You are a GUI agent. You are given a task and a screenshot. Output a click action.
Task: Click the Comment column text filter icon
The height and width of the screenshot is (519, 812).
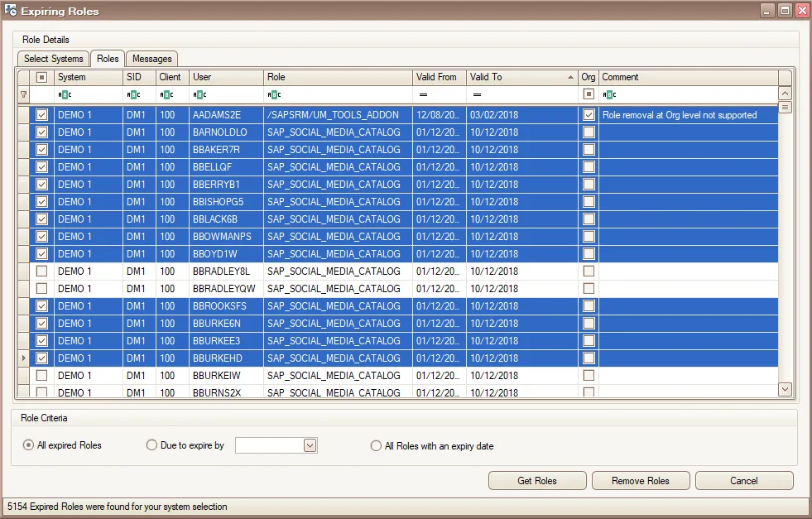(x=609, y=95)
